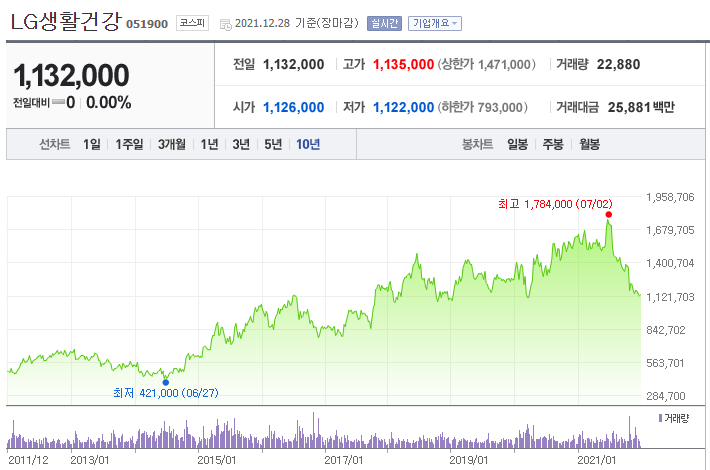Click the 상한가 1,471,000 text
710x470 pixels.
[487, 64]
